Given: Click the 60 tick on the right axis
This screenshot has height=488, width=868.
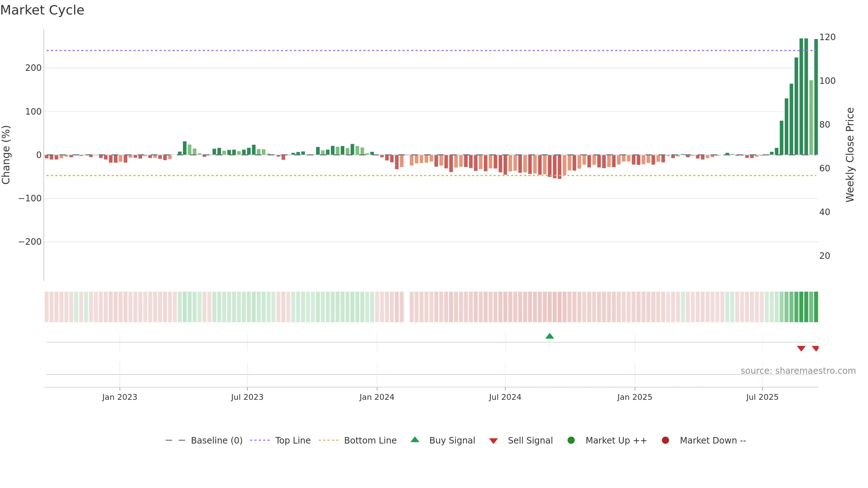Looking at the screenshot, I should coord(825,168).
